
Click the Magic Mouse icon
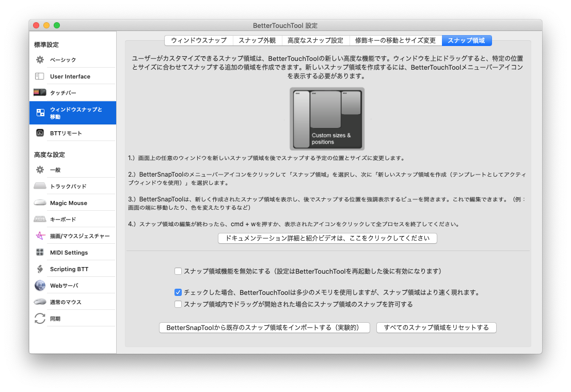pyautogui.click(x=40, y=203)
